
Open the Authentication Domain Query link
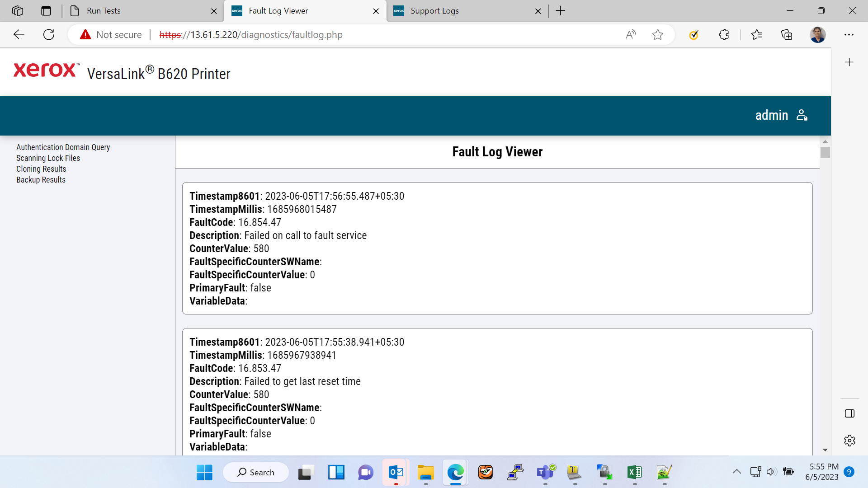click(x=63, y=147)
